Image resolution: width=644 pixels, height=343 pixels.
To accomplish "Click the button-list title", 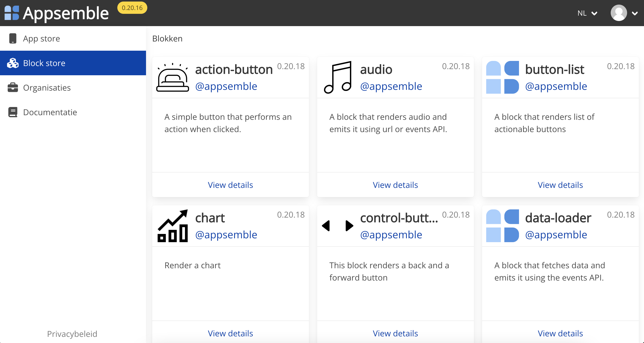I will click(x=555, y=70).
